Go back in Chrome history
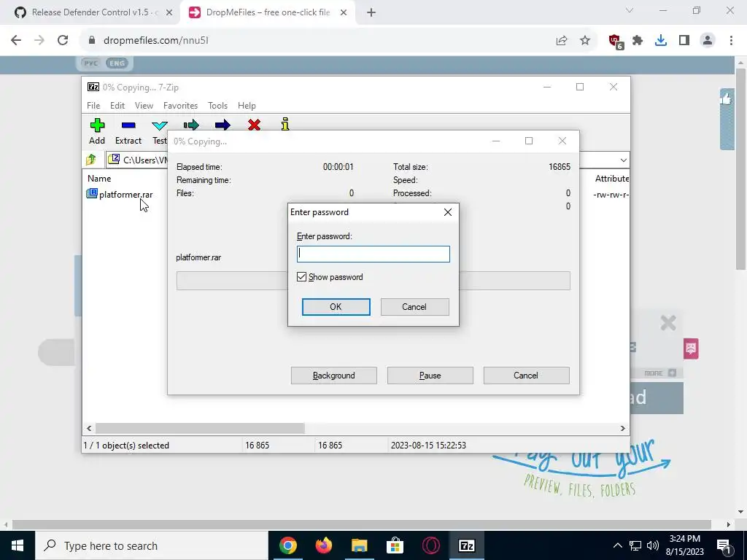The image size is (747, 560). pos(16,41)
